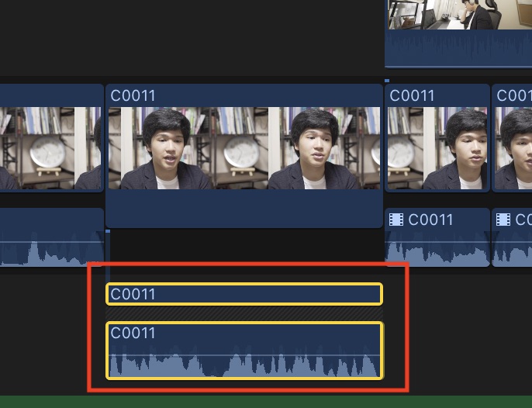The height and width of the screenshot is (408, 532).
Task: Click the filmstrip icon on third C0011 audio
Action: (396, 220)
